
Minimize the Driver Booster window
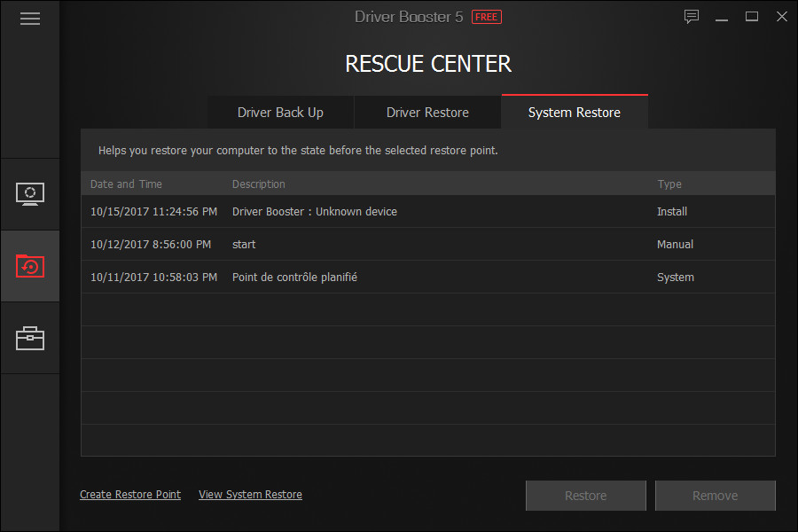click(x=721, y=16)
